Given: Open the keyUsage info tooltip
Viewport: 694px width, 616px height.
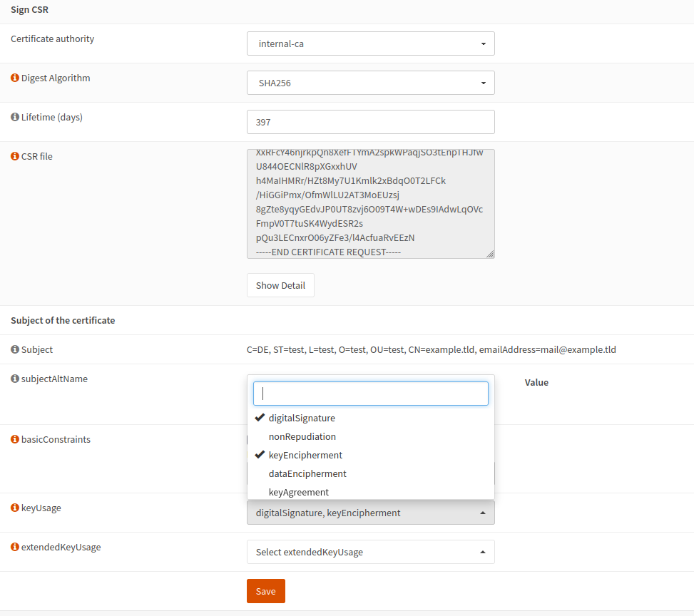Looking at the screenshot, I should tap(14, 508).
